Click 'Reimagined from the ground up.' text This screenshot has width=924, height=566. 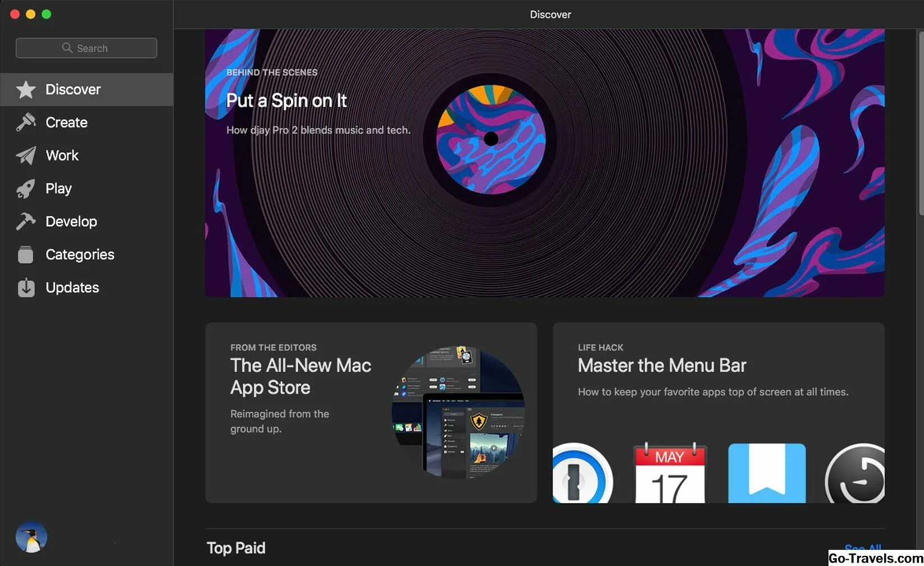(280, 421)
